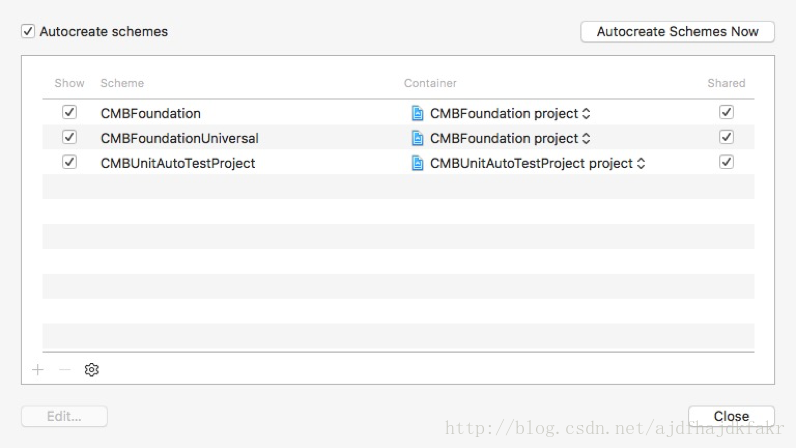This screenshot has height=448, width=796.
Task: Toggle Shared checkbox for CMBFoundationUniversal
Action: coord(726,137)
